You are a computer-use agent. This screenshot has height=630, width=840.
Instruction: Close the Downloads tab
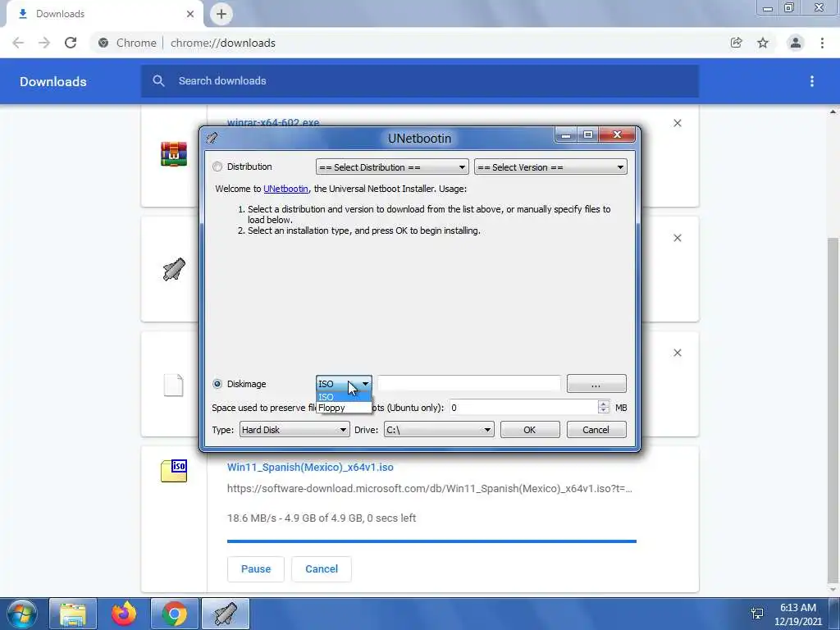190,14
